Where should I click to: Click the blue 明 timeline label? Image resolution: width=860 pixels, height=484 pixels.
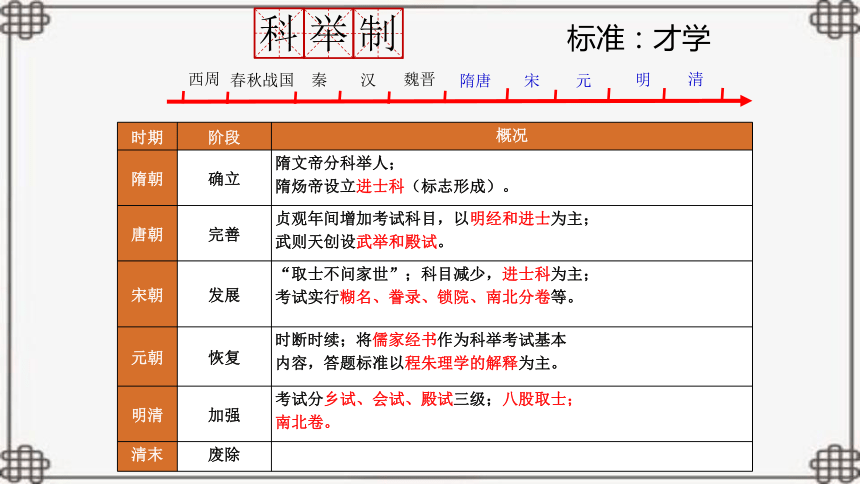click(x=643, y=80)
